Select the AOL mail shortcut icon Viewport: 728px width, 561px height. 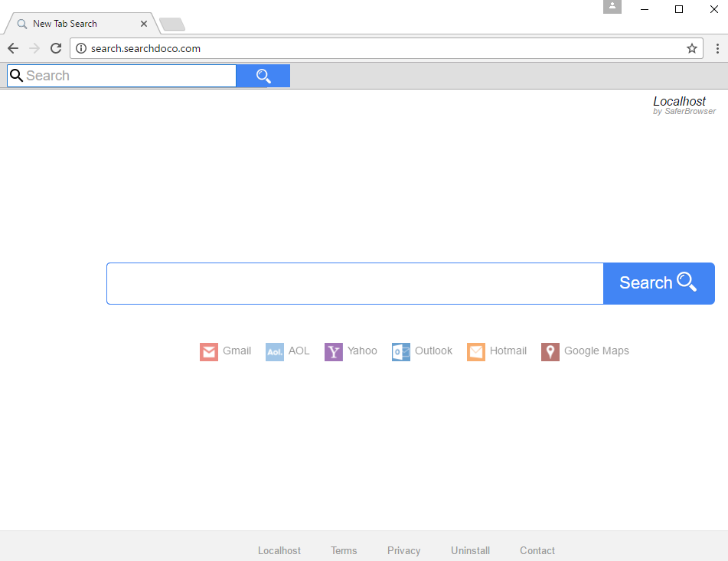(274, 351)
